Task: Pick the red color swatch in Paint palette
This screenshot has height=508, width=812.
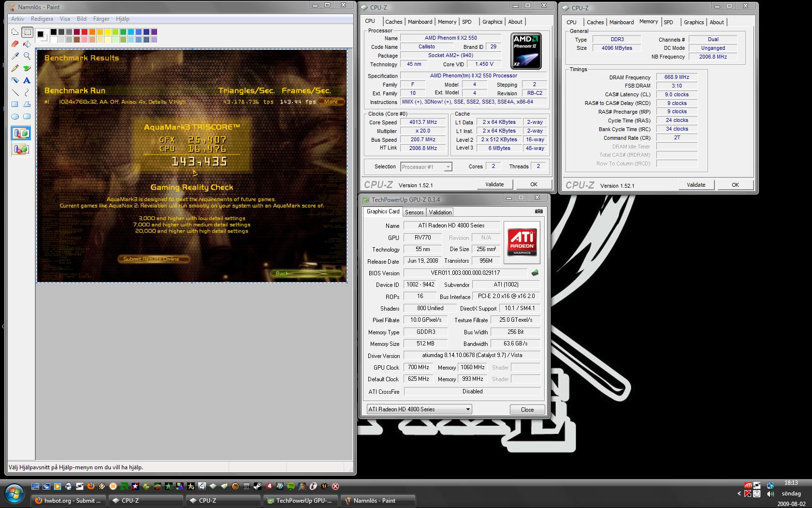Action: pos(85,32)
